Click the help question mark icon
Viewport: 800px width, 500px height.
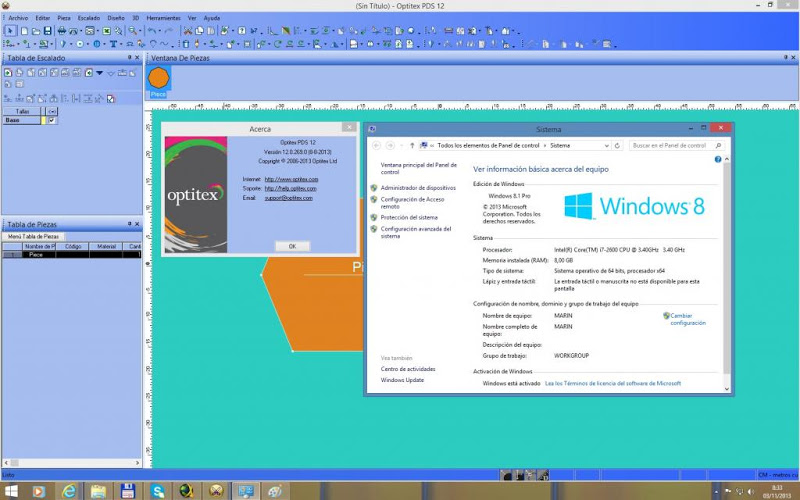242,31
